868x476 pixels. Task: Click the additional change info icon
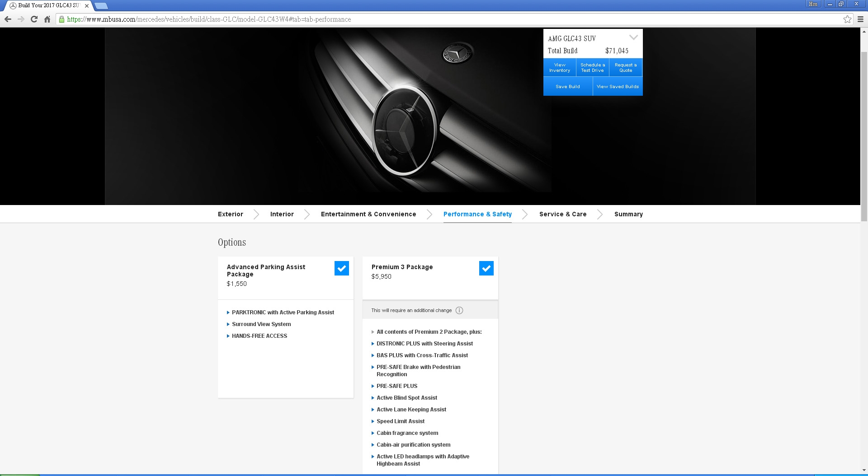point(459,310)
